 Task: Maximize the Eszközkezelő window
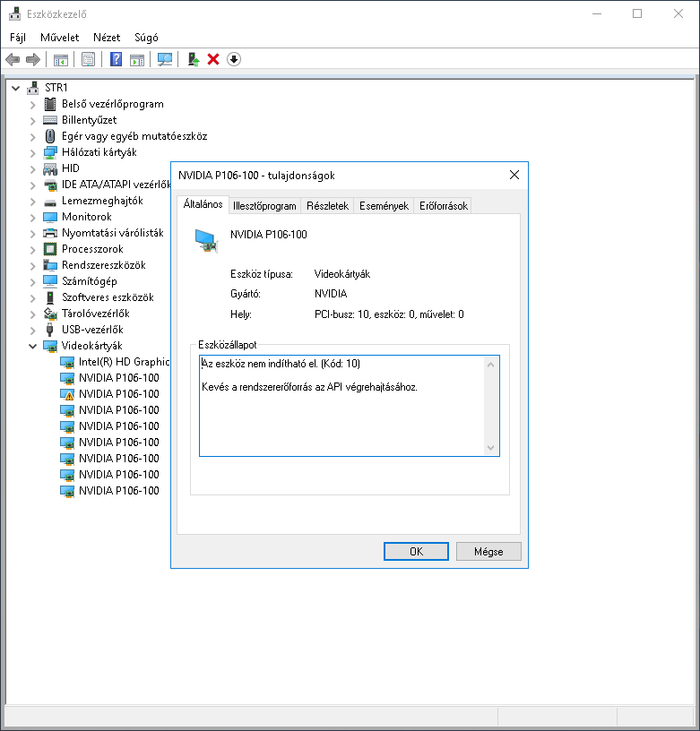tap(637, 14)
